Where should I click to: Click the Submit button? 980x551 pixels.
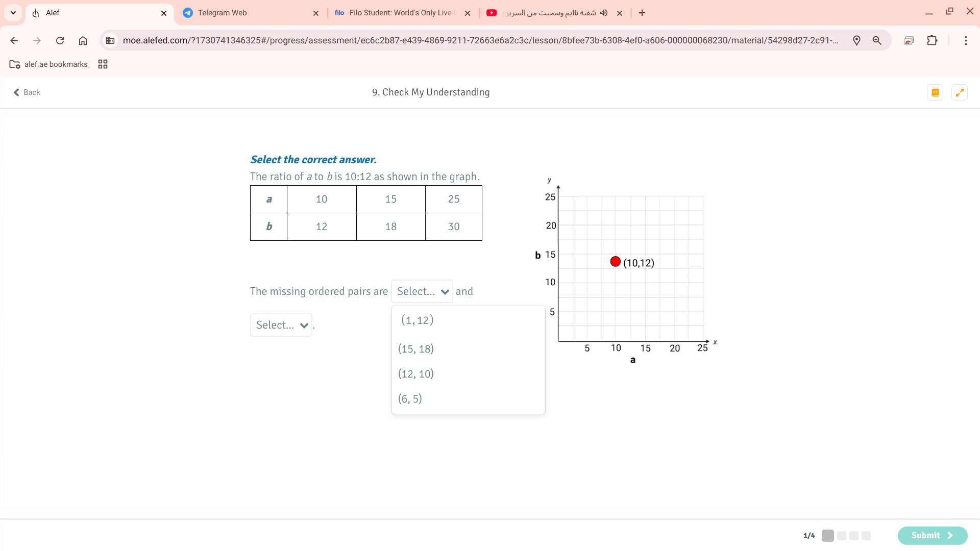[932, 535]
